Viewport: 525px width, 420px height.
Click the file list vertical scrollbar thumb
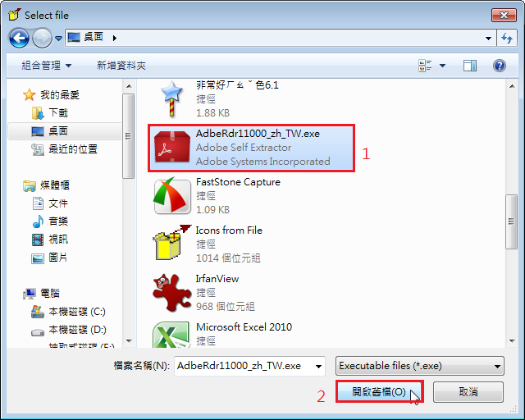511,221
